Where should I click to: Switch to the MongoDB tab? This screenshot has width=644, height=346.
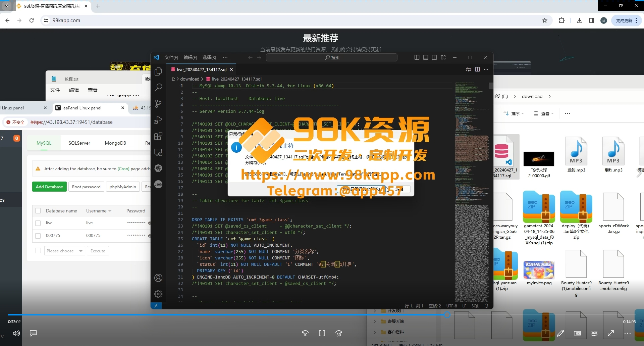click(115, 143)
